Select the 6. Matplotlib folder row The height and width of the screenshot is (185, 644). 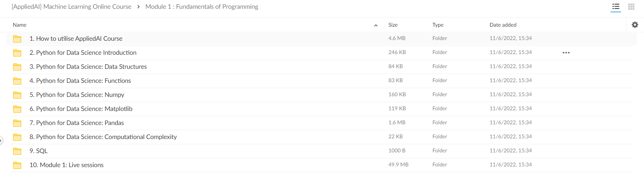(x=322, y=109)
